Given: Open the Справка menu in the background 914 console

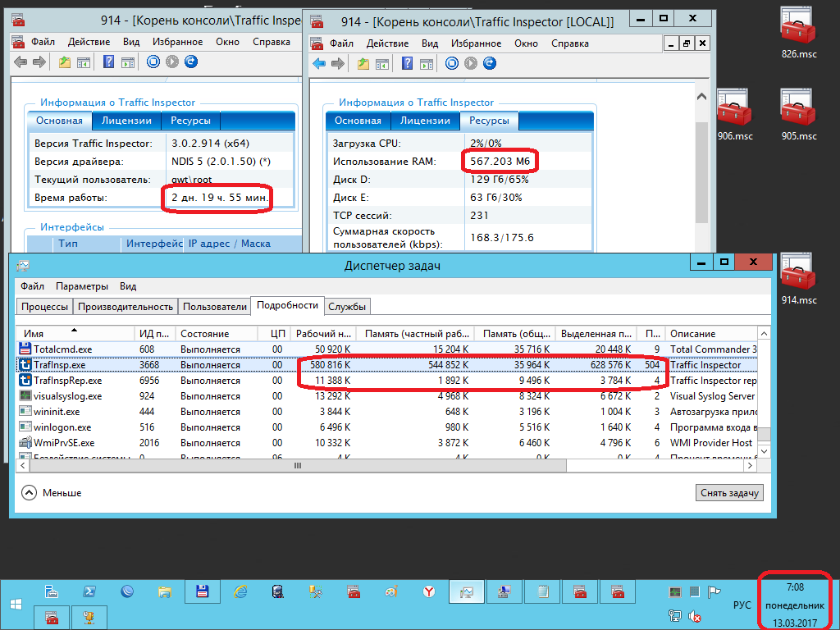Looking at the screenshot, I should tap(271, 42).
